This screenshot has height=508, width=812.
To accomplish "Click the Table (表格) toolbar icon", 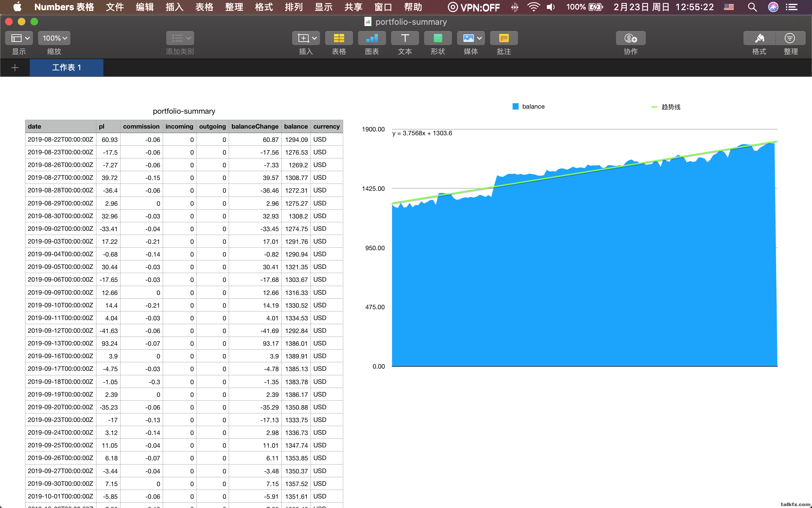I will pyautogui.click(x=339, y=38).
